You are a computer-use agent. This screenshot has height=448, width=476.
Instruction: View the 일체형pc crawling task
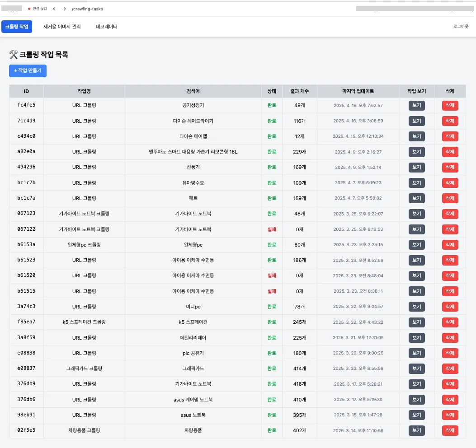tap(416, 245)
